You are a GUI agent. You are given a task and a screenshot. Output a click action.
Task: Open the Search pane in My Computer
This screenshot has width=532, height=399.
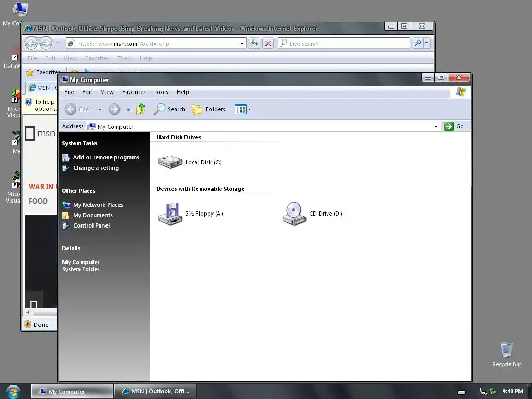169,109
